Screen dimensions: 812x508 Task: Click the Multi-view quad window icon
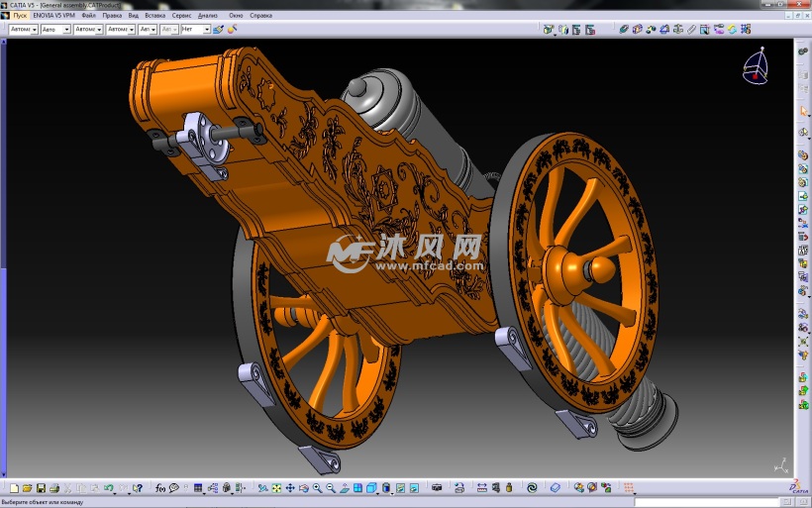[x=357, y=488]
